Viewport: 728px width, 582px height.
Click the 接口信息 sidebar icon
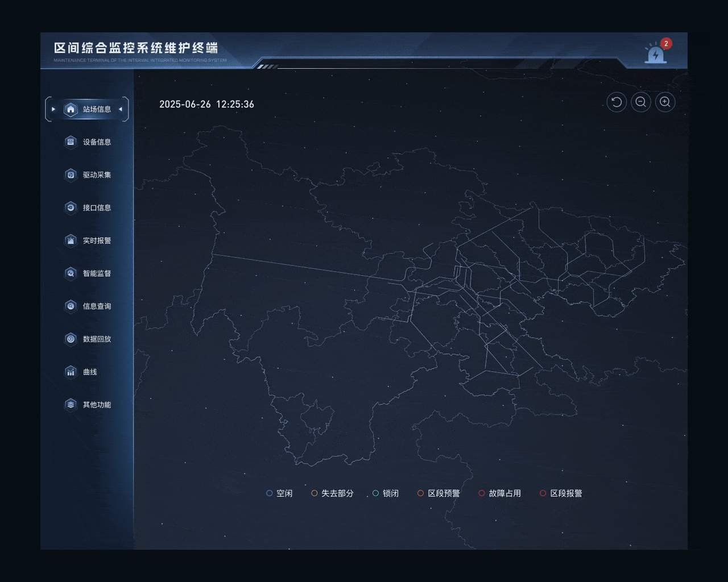pos(71,207)
